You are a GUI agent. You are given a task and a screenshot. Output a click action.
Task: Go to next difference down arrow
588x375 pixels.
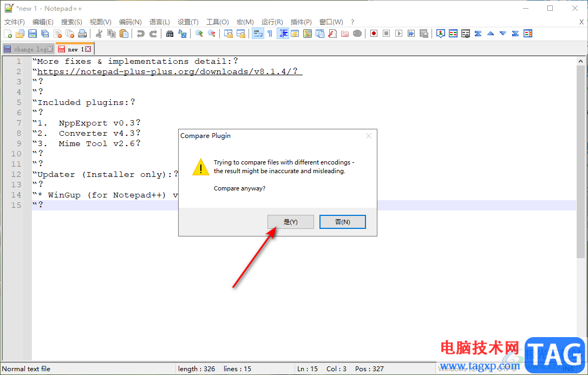(503, 34)
